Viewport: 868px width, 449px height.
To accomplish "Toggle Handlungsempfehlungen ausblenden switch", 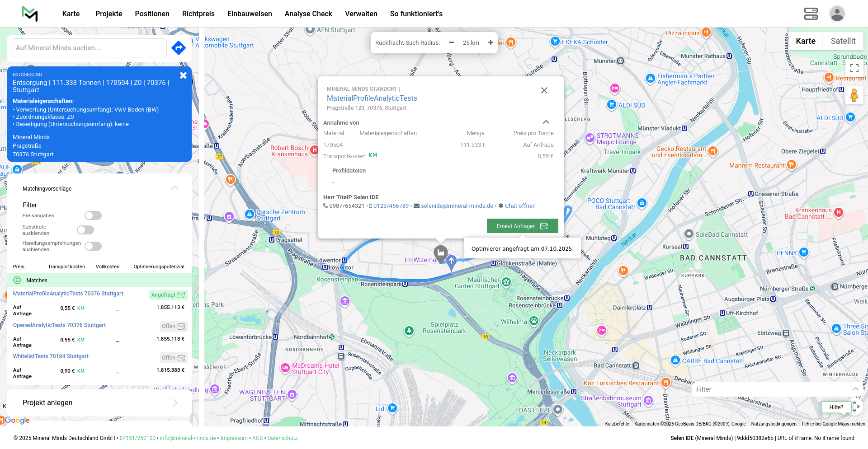I will pos(93,246).
